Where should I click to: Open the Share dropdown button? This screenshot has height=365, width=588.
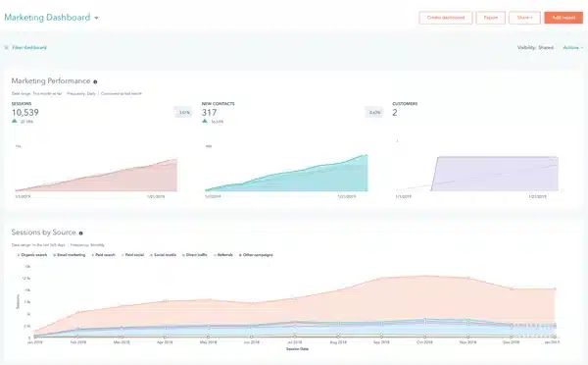coord(524,18)
